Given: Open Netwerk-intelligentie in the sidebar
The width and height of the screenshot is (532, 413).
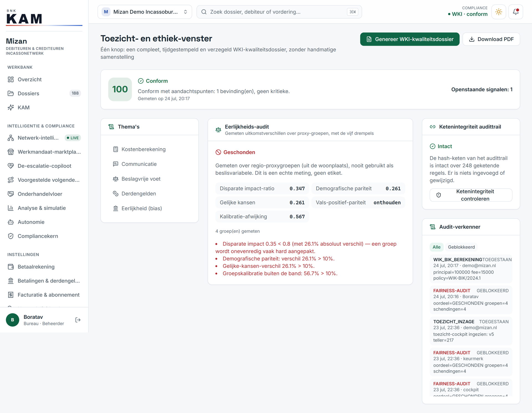Looking at the screenshot, I should point(44,138).
